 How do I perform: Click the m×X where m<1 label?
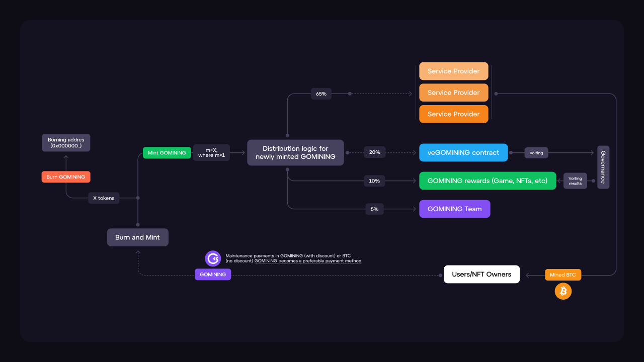(x=211, y=153)
